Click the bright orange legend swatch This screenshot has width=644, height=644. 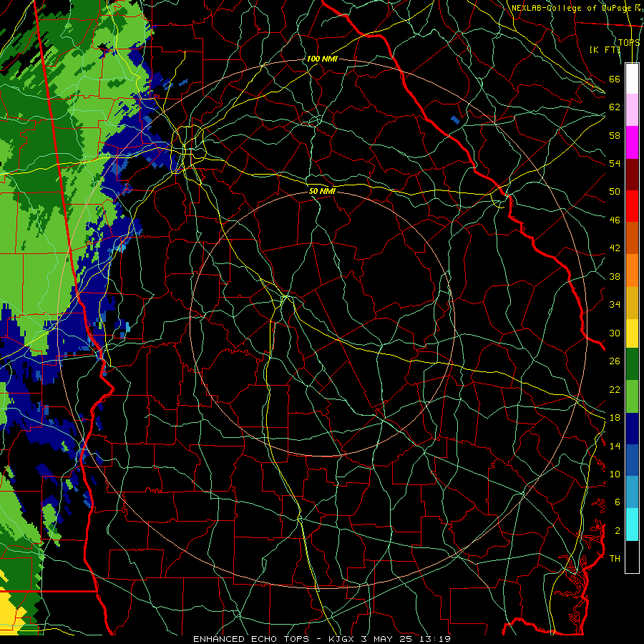coord(632,270)
